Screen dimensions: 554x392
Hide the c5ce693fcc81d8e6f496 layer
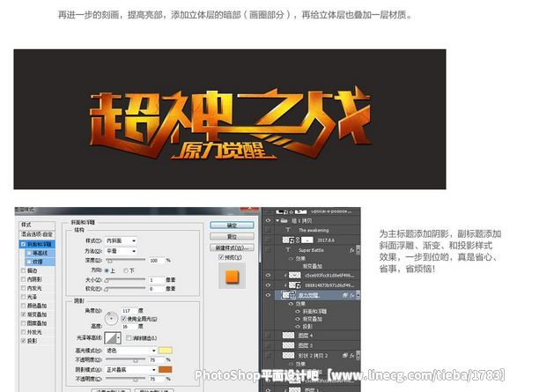268,275
